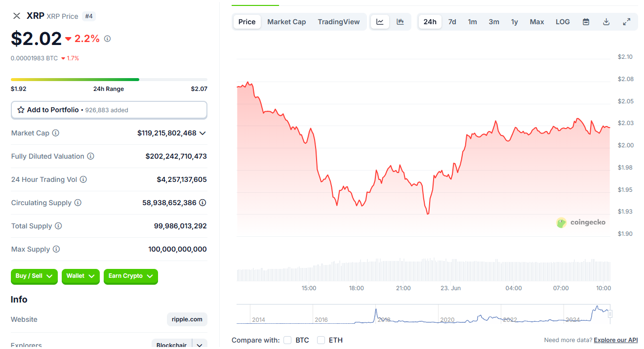The image size is (644, 349).
Task: Show info for 24 Hour Trading Vol
Action: pos(83,179)
